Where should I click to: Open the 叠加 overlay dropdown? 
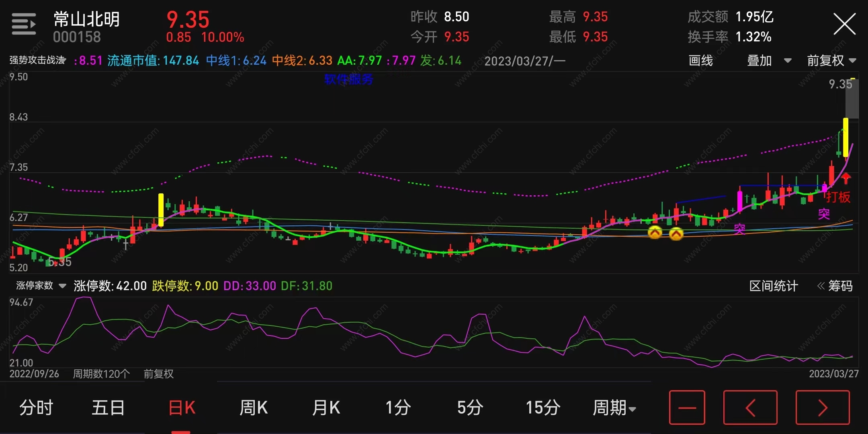[x=768, y=61]
